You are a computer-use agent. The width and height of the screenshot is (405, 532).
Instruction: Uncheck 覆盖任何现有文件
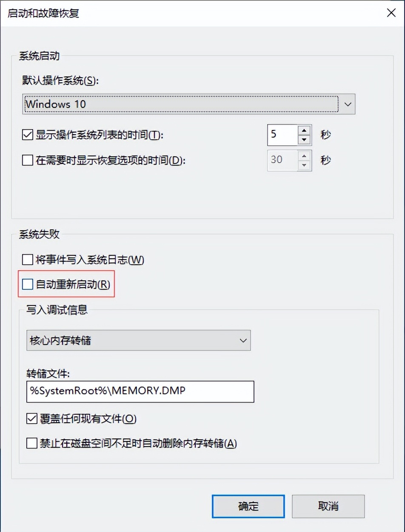point(31,419)
